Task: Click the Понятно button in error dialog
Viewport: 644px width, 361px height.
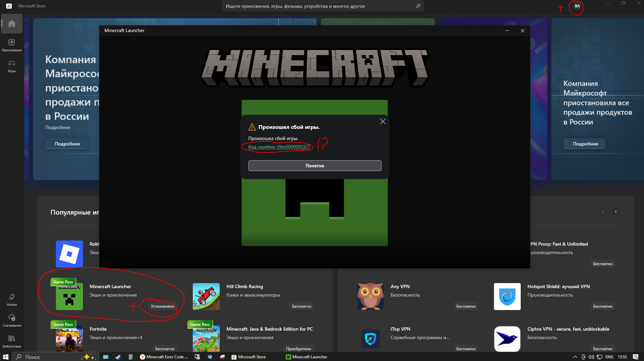Action: click(x=314, y=166)
